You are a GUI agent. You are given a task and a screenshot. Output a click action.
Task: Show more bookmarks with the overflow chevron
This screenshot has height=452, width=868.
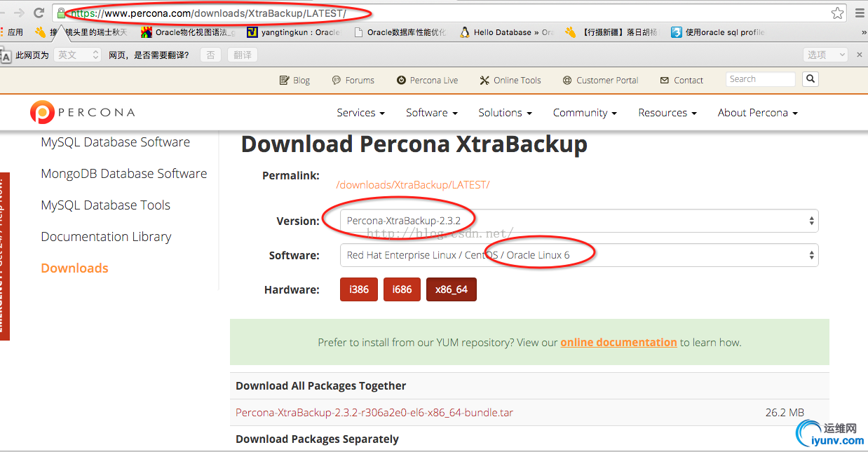click(863, 32)
